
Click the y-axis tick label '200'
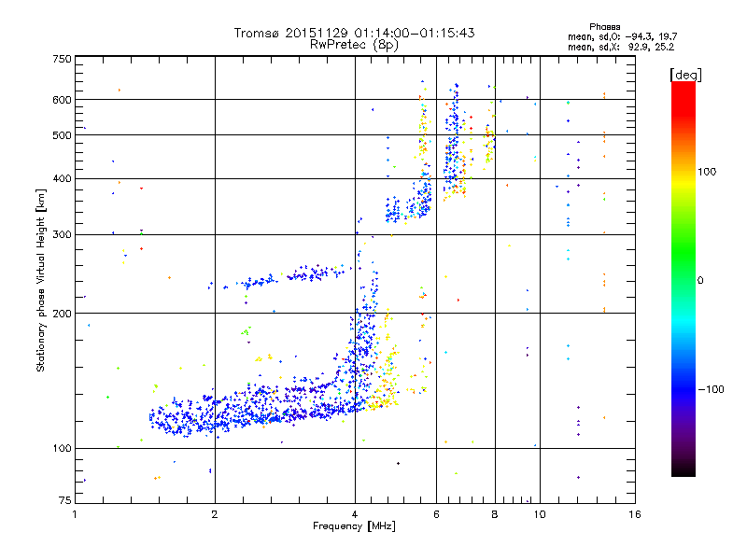(62, 314)
